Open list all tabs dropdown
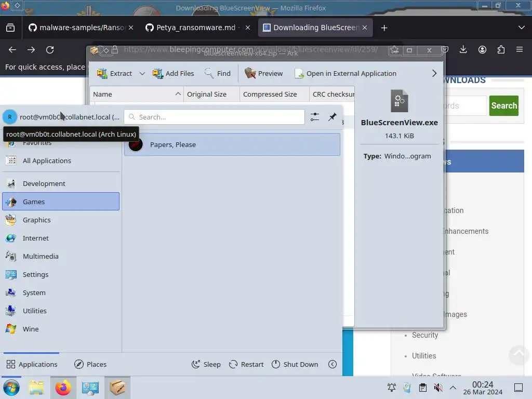This screenshot has height=399, width=532. tap(522, 28)
